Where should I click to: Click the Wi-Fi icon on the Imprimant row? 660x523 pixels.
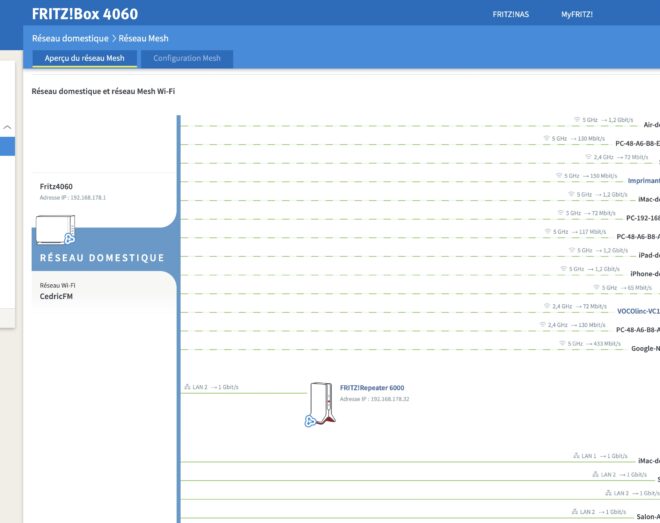[559, 175]
